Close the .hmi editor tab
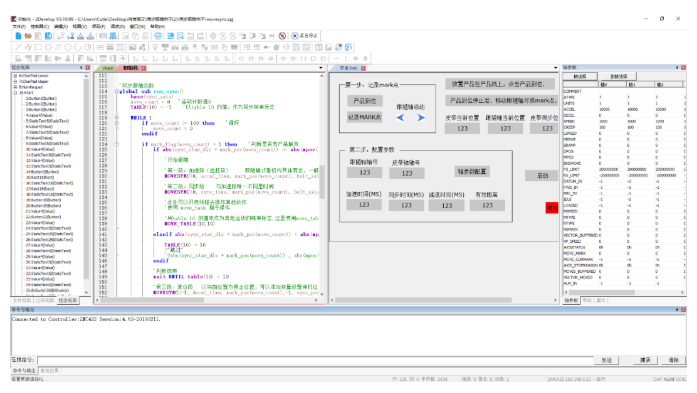Image resolution: width=697 pixels, height=393 pixels. click(x=363, y=68)
